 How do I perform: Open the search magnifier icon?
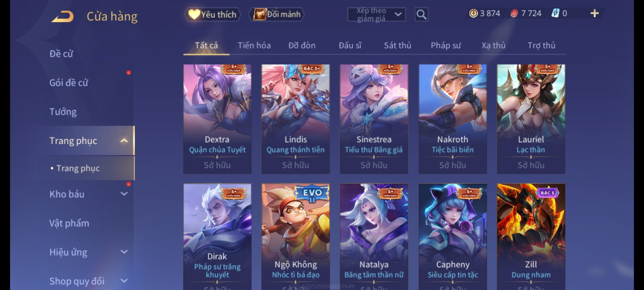[x=421, y=15]
